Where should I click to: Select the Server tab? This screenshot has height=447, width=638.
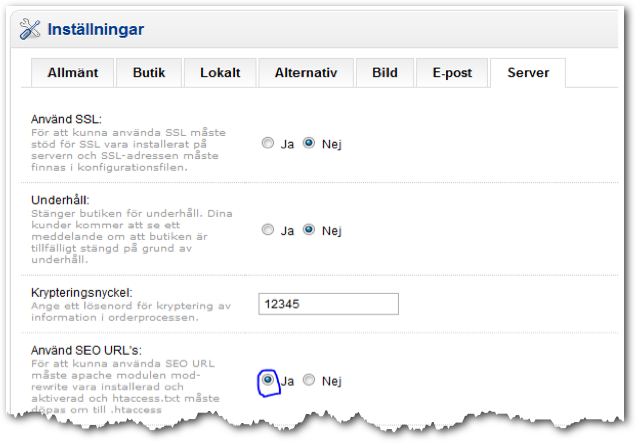[528, 73]
